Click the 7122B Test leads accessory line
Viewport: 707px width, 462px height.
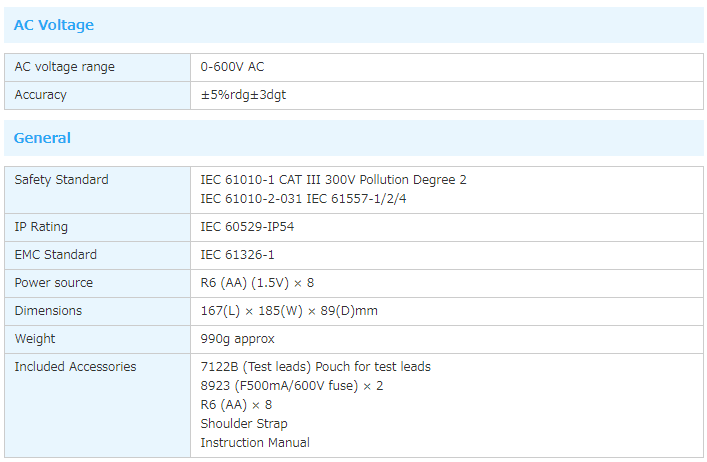(x=315, y=367)
